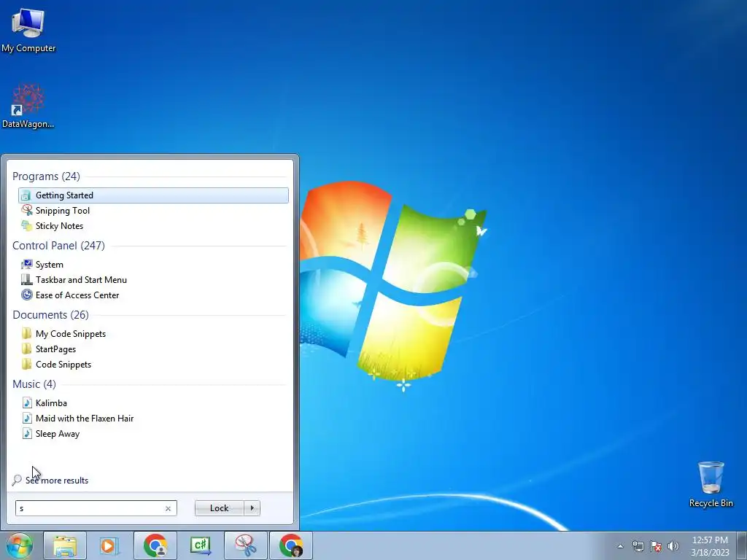Click Getting Started icon in results
This screenshot has height=560, width=747.
(x=26, y=195)
